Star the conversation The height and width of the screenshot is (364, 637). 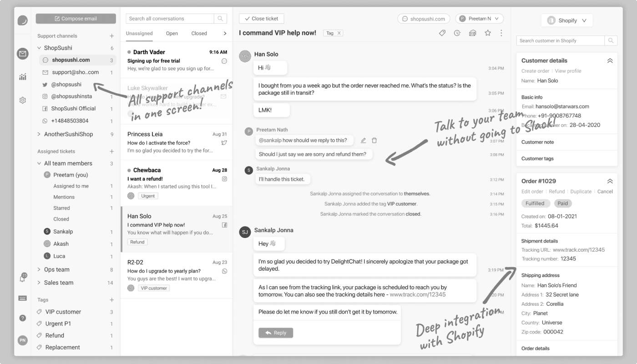(x=488, y=33)
